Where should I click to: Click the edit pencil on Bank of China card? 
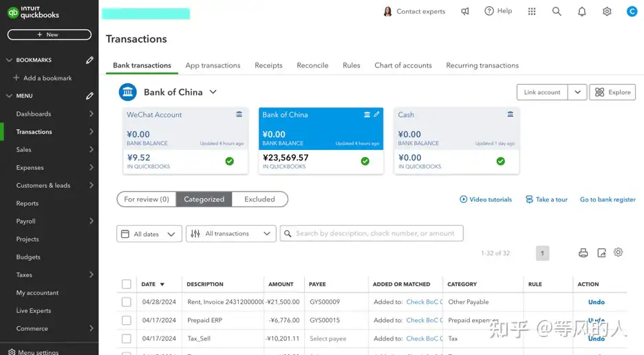point(376,114)
